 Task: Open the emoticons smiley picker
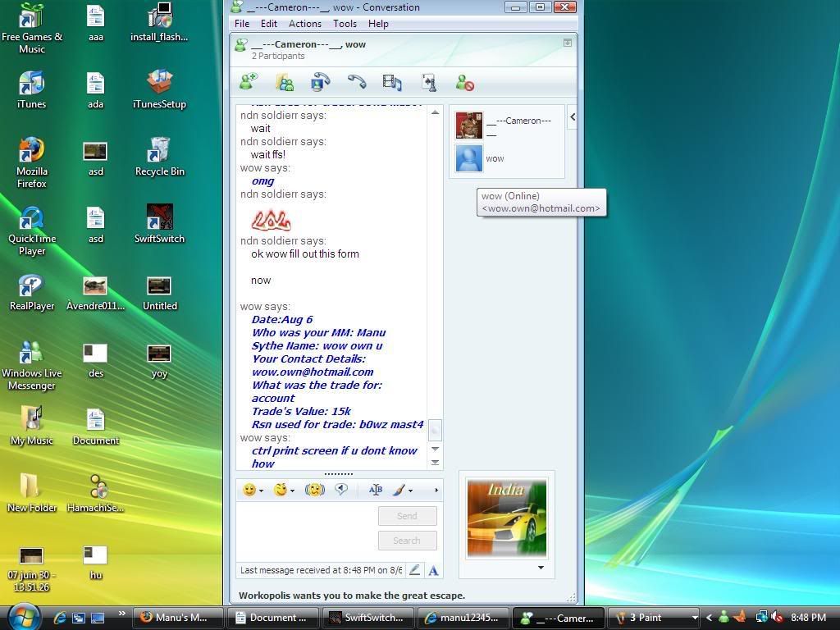[x=249, y=490]
